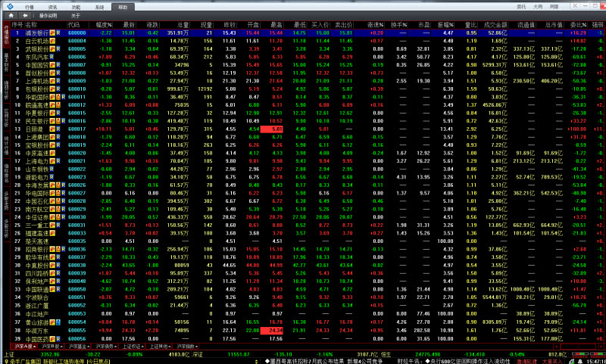
Task: Click the ticker up-down stepper arrows
Action: (x=257, y=362)
